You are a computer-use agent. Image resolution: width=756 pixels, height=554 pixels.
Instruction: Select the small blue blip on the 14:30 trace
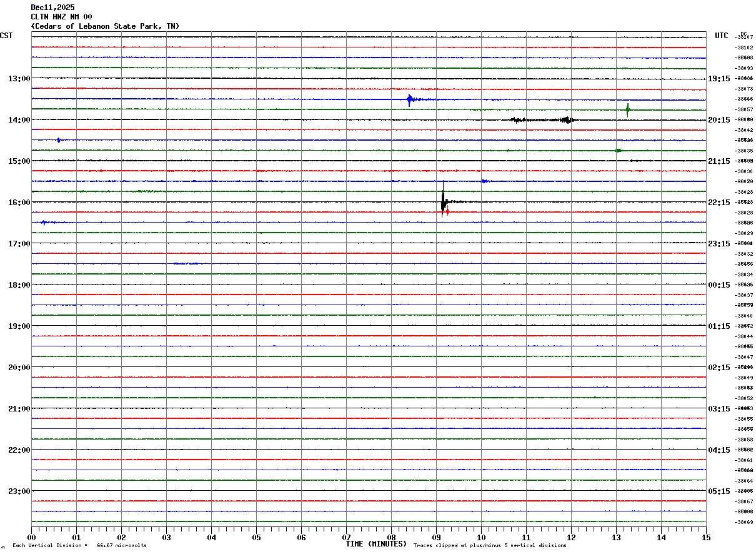(x=59, y=140)
